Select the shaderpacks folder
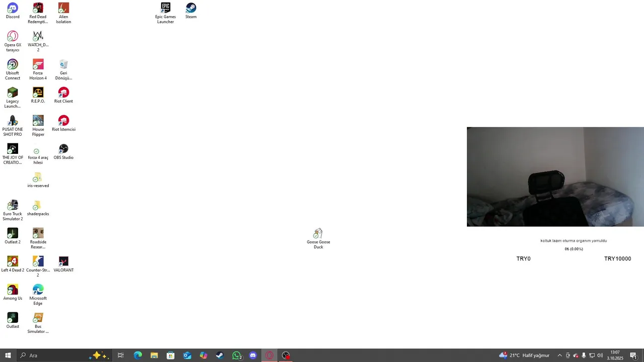 tap(38, 208)
